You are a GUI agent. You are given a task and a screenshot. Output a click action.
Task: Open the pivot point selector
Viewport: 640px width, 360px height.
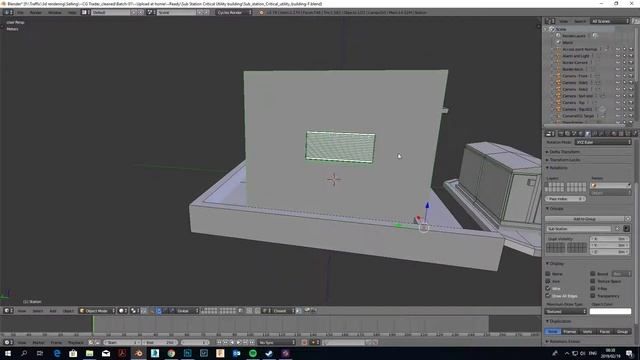pos(135,311)
